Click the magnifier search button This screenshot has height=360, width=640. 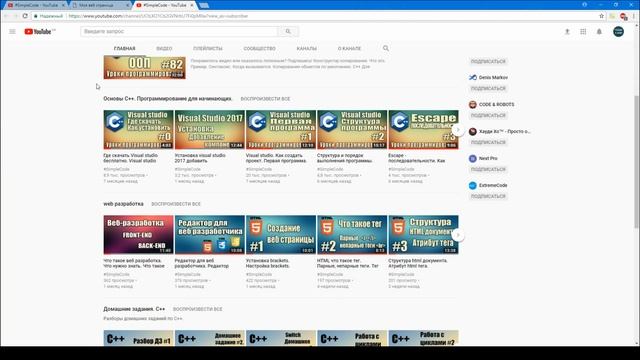288,31
